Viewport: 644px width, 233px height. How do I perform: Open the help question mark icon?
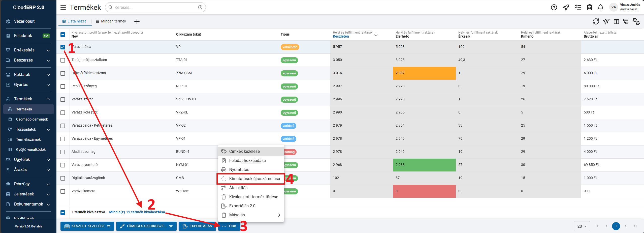554,8
